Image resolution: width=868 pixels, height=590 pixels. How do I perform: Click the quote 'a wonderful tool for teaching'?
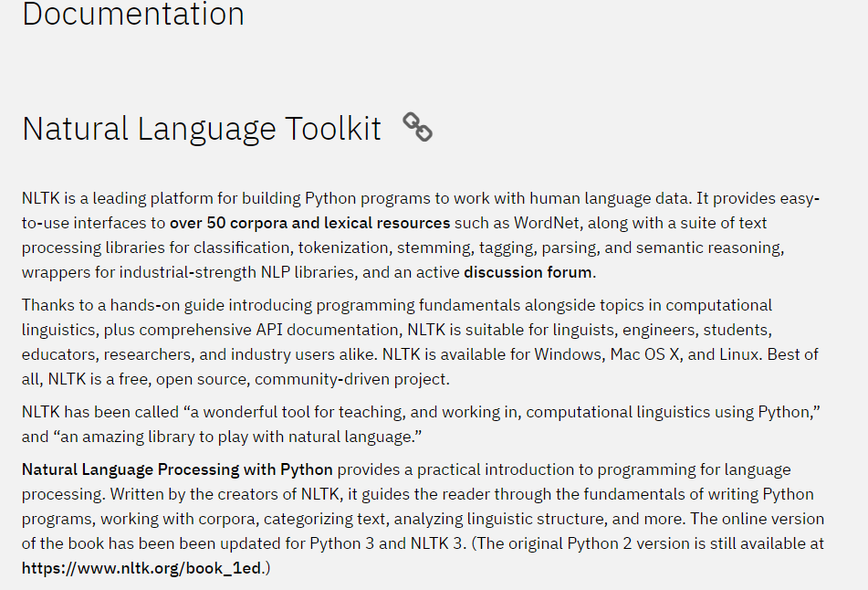coord(297,412)
